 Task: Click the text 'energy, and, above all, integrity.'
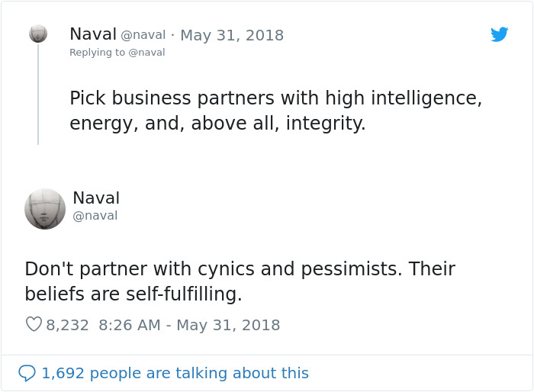(217, 123)
